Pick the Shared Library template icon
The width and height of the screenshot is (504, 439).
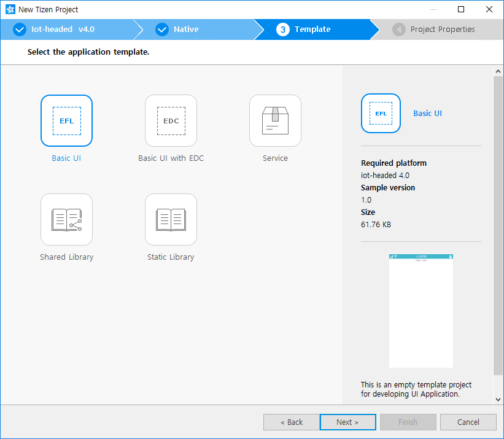click(x=66, y=220)
